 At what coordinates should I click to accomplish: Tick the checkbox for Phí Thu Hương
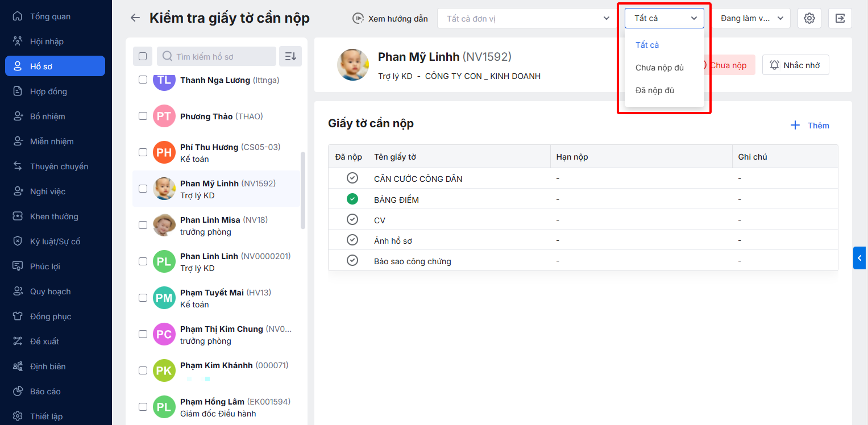(x=143, y=152)
